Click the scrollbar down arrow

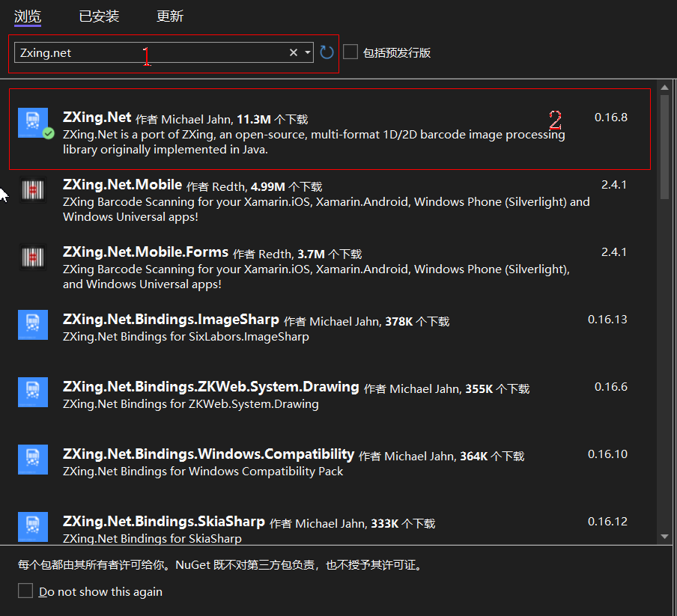(664, 537)
